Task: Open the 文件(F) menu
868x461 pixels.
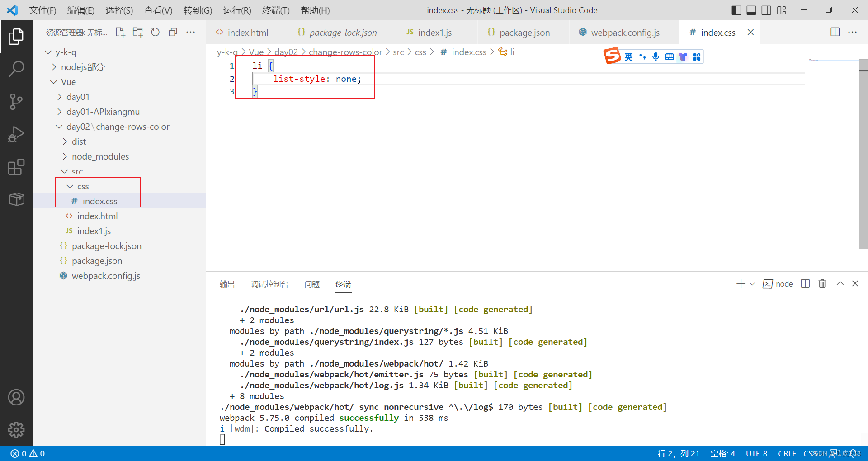Action: pos(42,10)
